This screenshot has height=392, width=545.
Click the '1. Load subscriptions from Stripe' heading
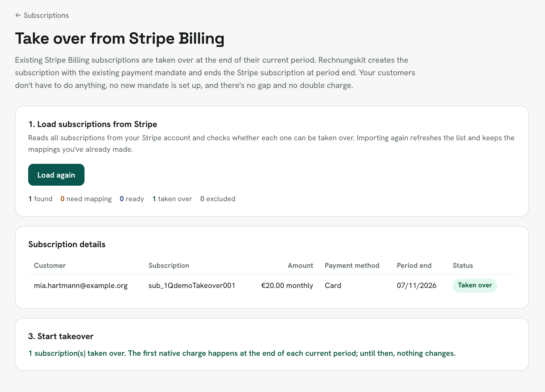point(93,124)
